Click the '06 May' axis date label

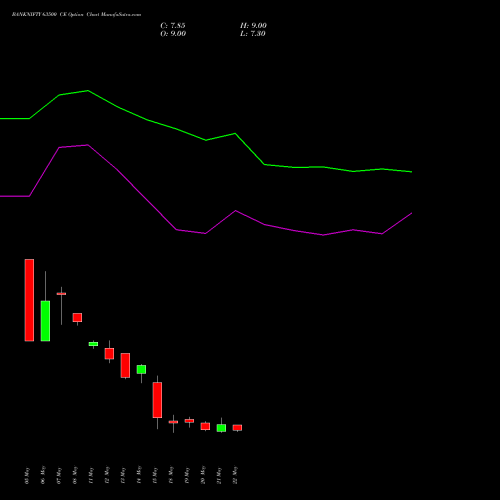tap(43, 475)
